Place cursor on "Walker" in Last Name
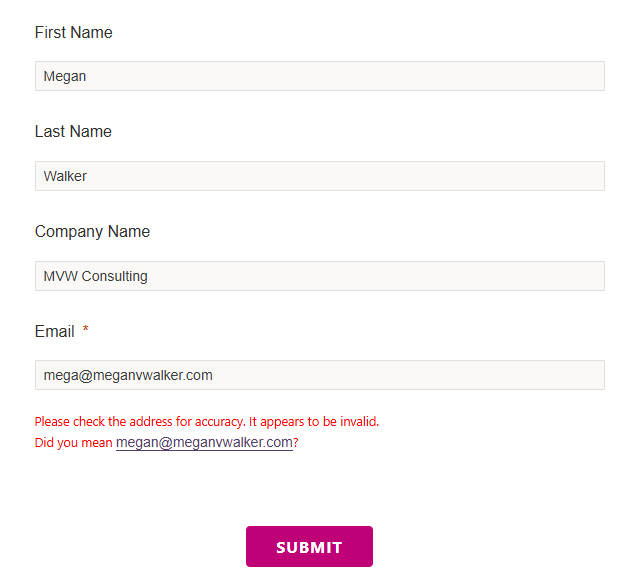This screenshot has height=584, width=621. [65, 176]
